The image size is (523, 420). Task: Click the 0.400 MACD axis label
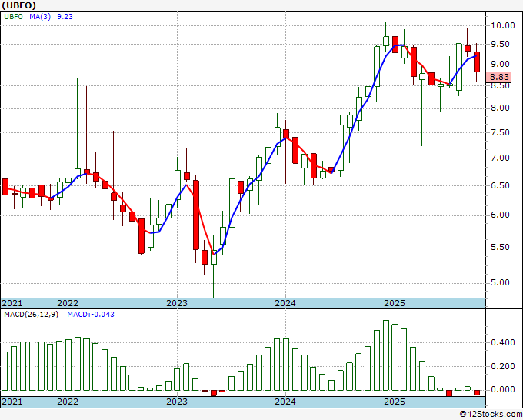(502, 342)
